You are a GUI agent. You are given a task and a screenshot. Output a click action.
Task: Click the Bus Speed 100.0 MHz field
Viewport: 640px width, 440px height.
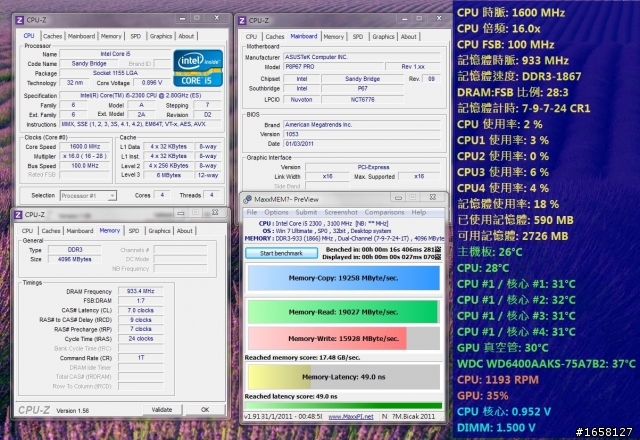pyautogui.click(x=85, y=166)
